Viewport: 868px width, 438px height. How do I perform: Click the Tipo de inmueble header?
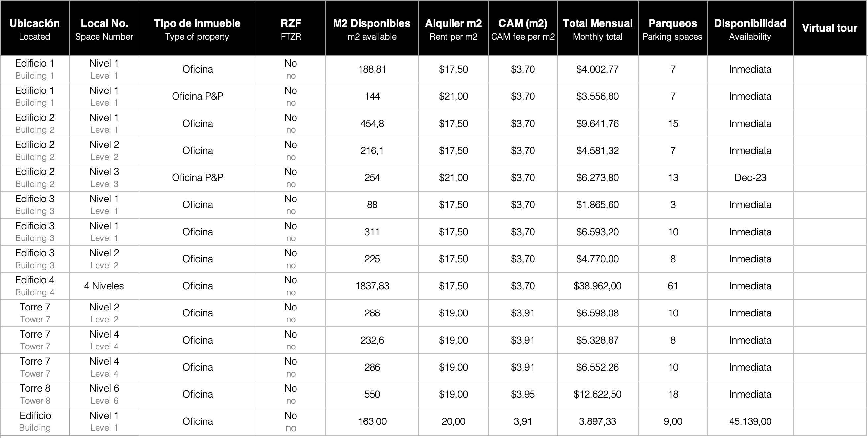(197, 28)
